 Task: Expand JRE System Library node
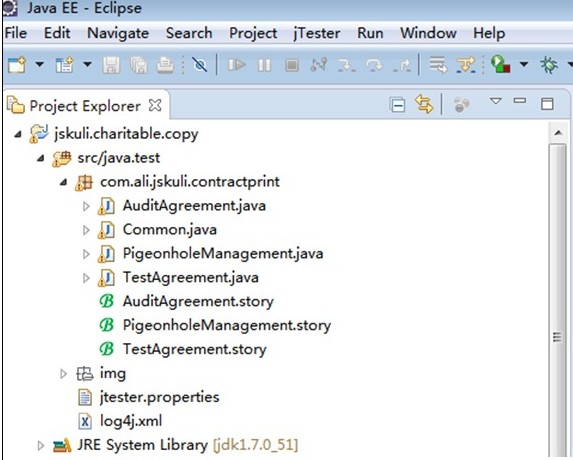click(41, 445)
